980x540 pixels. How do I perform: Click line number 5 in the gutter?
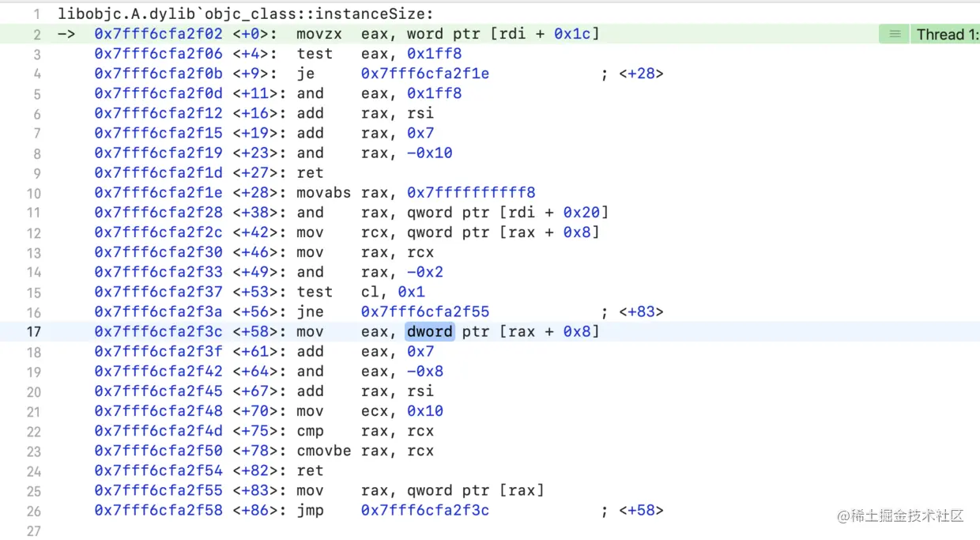(36, 93)
